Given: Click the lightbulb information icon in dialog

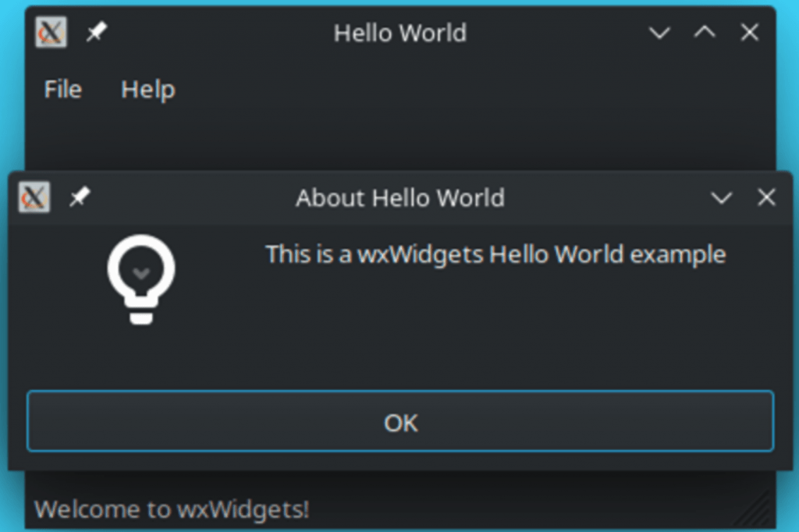Looking at the screenshot, I should pyautogui.click(x=141, y=278).
